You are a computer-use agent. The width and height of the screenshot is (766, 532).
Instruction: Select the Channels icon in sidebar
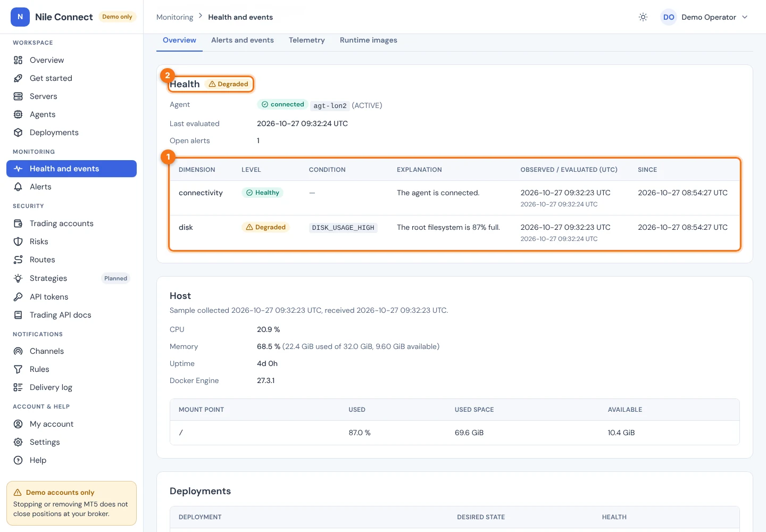point(18,351)
